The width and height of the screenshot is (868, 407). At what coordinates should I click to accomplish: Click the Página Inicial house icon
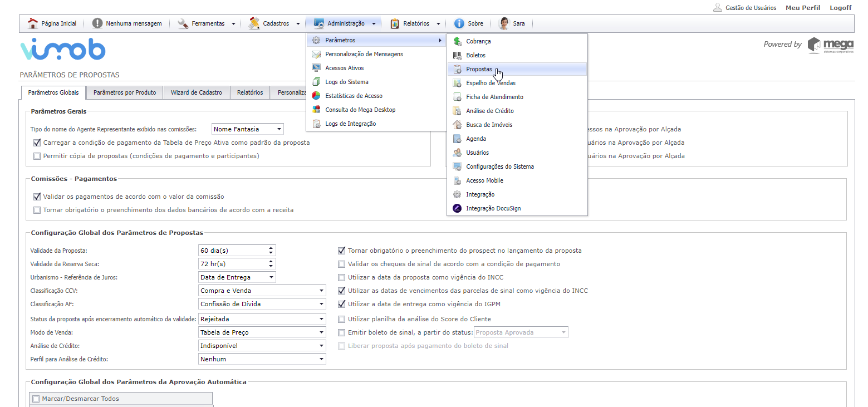(33, 23)
